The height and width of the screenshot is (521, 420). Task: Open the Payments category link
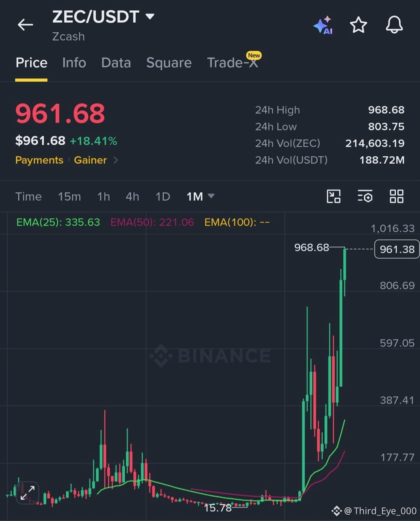pyautogui.click(x=39, y=160)
